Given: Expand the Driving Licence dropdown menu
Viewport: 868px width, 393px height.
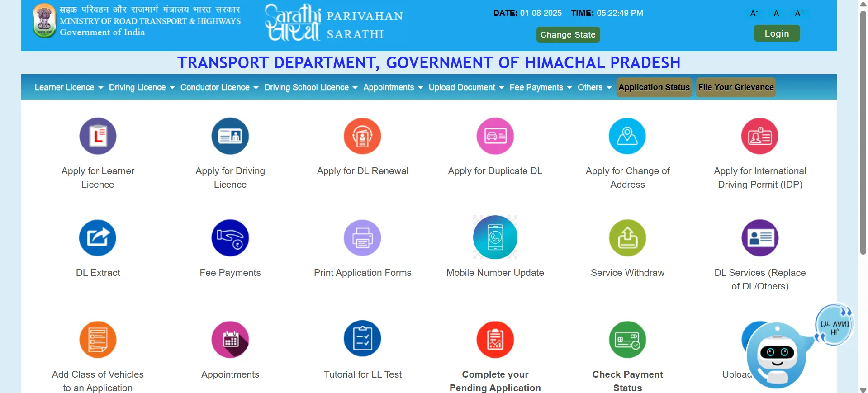Looking at the screenshot, I should [x=142, y=87].
